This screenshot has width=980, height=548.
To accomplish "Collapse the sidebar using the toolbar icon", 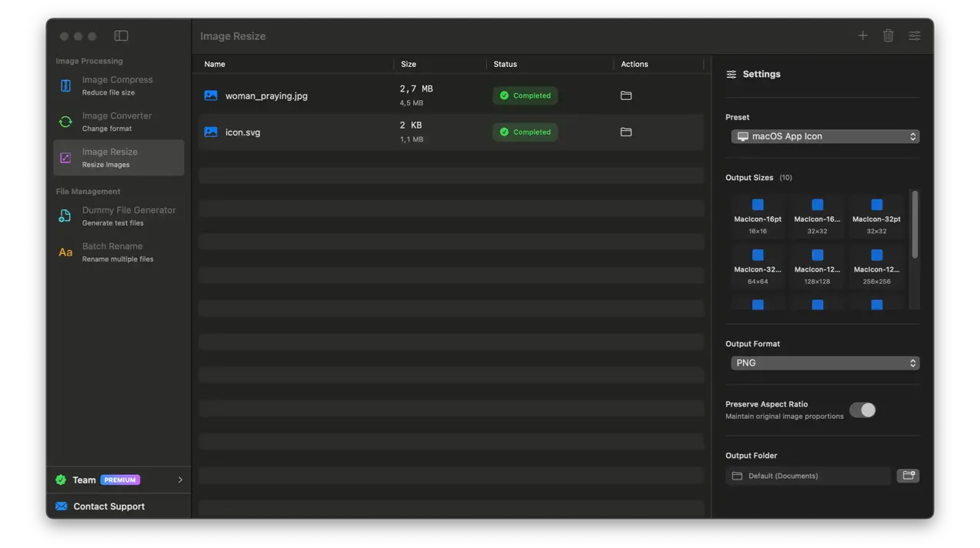I will point(121,35).
